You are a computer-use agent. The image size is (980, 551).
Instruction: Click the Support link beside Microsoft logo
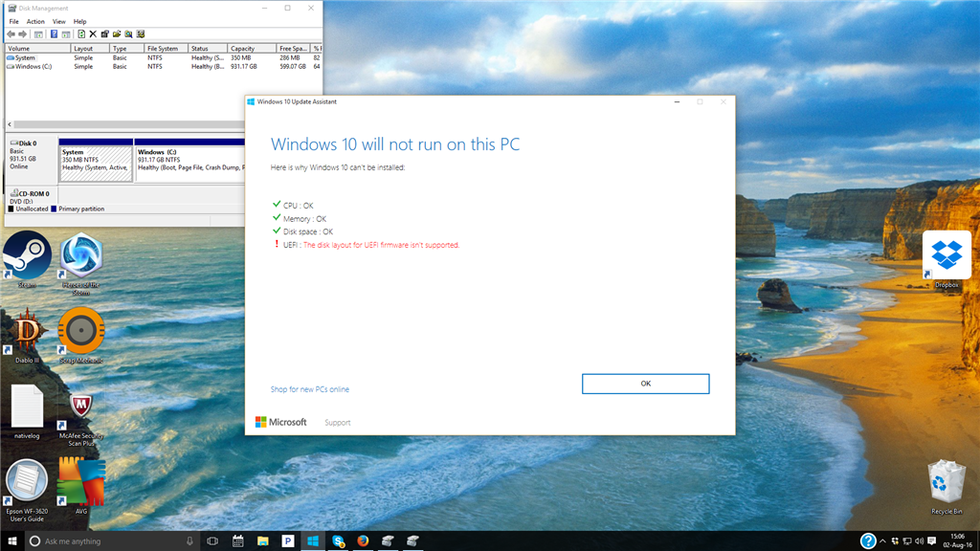(338, 423)
